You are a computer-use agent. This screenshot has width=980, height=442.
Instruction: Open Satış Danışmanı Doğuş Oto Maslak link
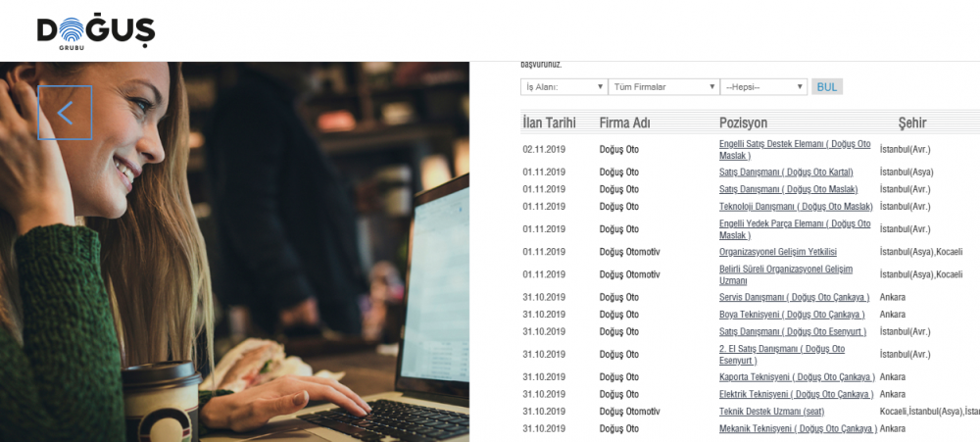coord(788,189)
